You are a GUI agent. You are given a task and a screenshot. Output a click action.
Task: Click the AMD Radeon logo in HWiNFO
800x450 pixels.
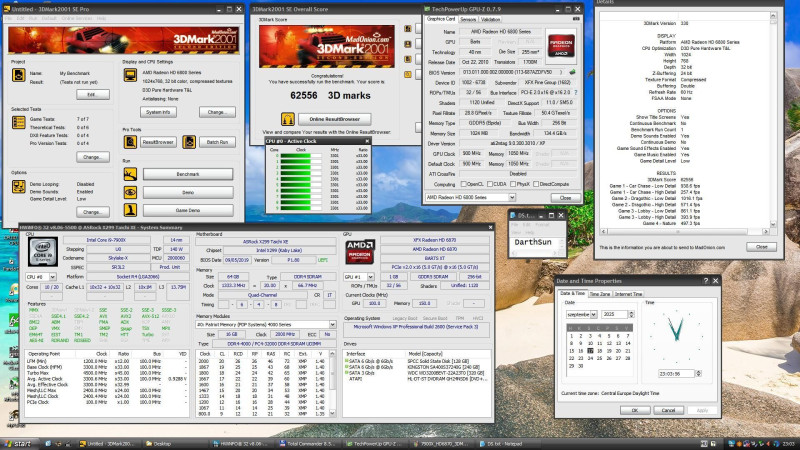click(360, 252)
